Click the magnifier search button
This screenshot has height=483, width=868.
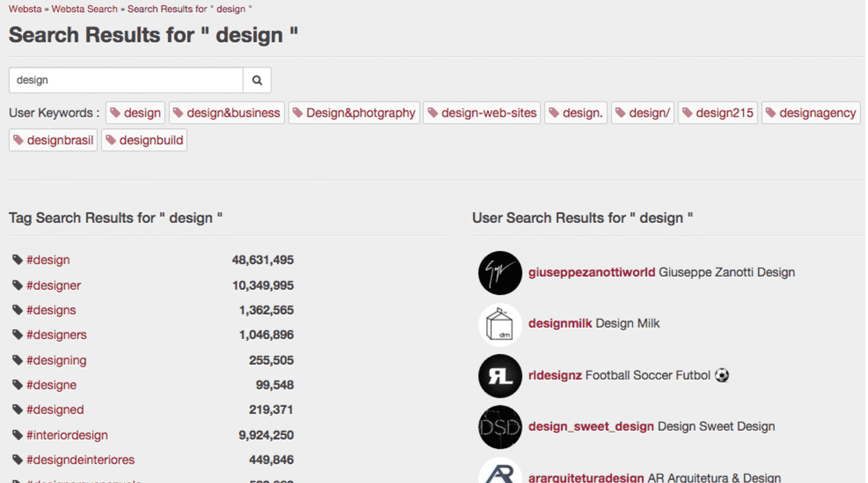coord(257,80)
